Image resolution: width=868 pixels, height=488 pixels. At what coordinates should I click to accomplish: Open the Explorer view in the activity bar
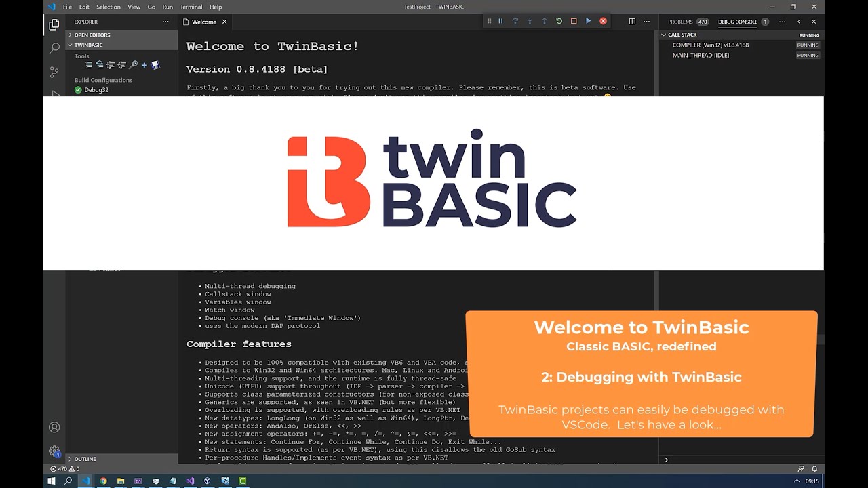point(54,24)
